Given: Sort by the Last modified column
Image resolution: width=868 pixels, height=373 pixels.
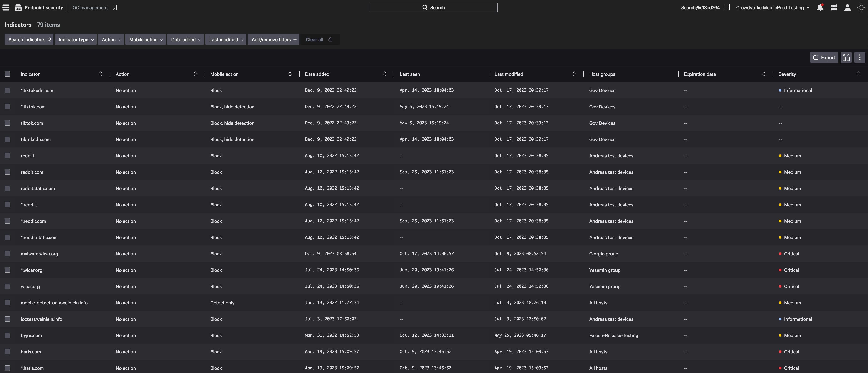Looking at the screenshot, I should tap(574, 74).
